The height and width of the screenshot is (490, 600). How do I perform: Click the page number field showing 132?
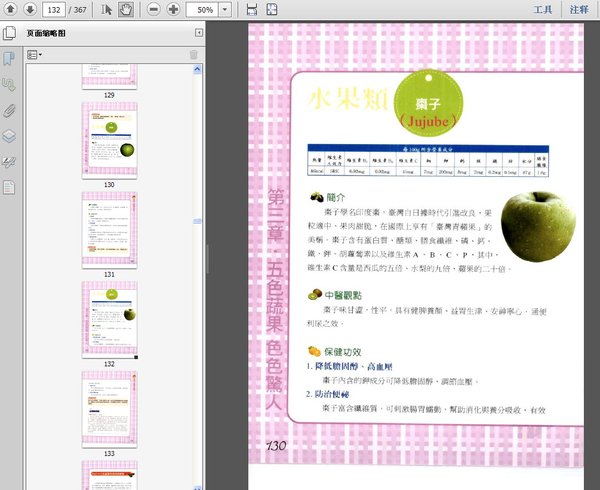pyautogui.click(x=54, y=9)
